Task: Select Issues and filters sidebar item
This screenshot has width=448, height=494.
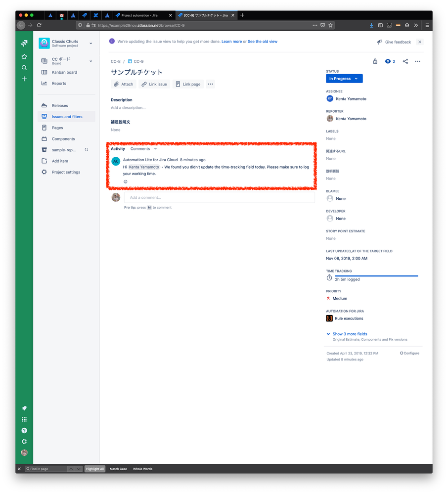Action: 66,117
